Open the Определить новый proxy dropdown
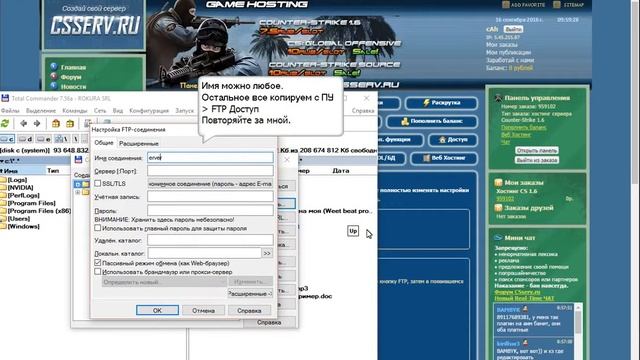Image resolution: width=640 pixels, height=360 pixels. (x=164, y=282)
